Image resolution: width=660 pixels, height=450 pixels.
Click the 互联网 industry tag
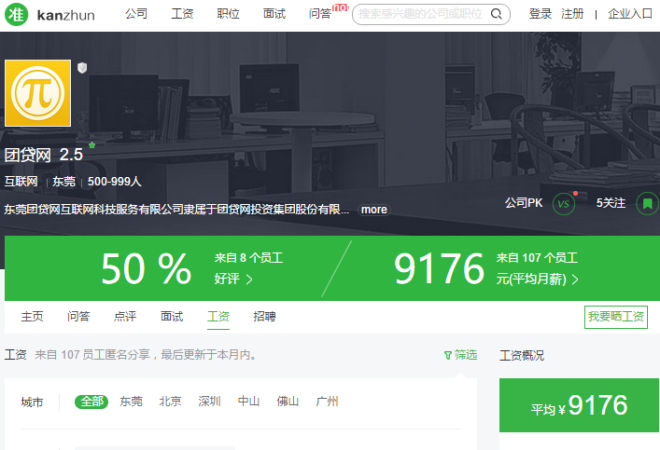coord(21,182)
